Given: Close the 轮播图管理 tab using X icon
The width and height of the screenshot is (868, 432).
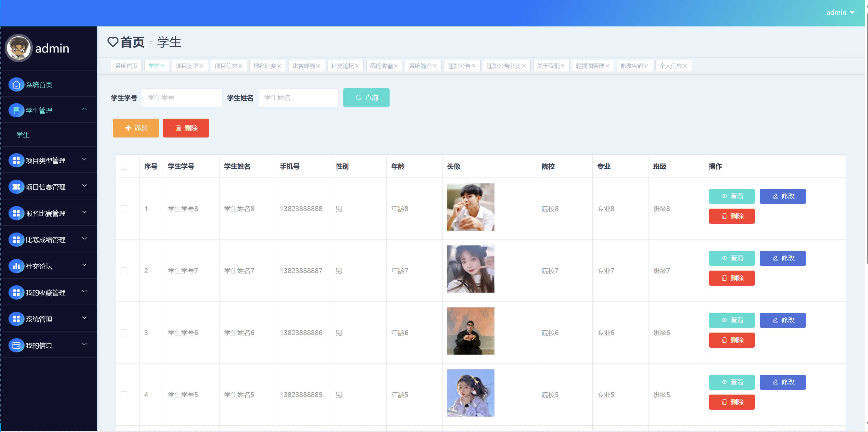Looking at the screenshot, I should pyautogui.click(x=607, y=66).
